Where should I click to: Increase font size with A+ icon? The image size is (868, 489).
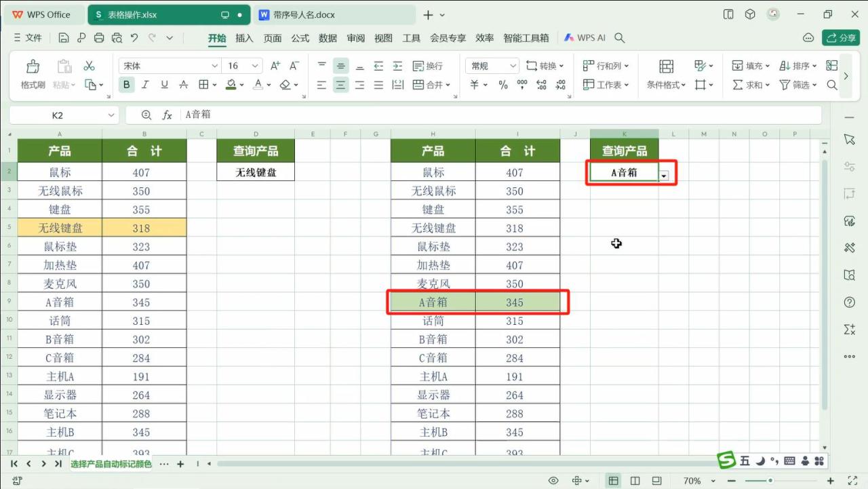(x=275, y=66)
